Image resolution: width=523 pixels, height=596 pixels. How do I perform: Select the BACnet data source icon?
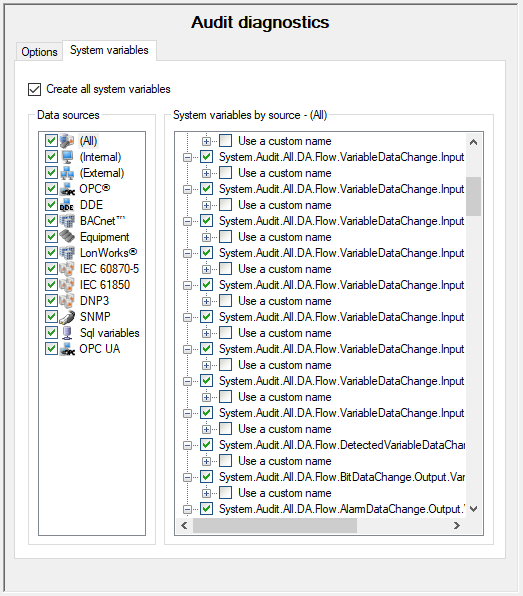point(67,221)
